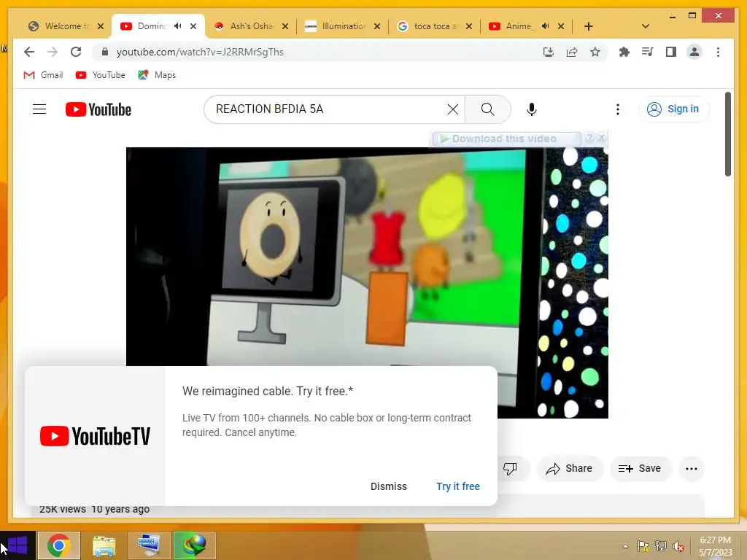Viewport: 747px width, 560px height.
Task: Switch to the Anime tab
Action: coord(518,26)
